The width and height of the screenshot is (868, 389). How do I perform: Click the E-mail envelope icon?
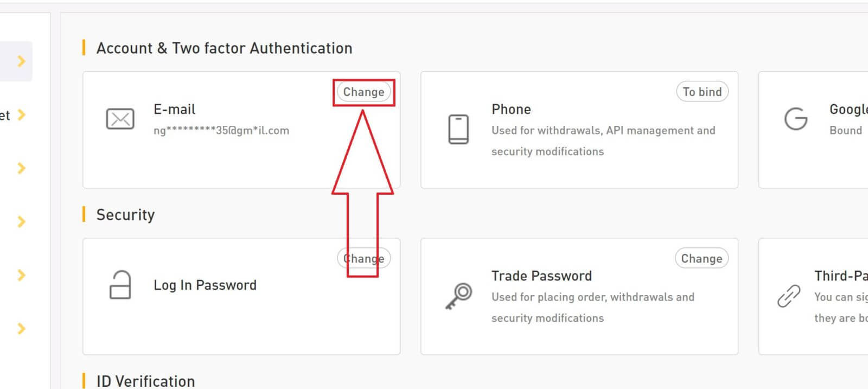click(120, 119)
